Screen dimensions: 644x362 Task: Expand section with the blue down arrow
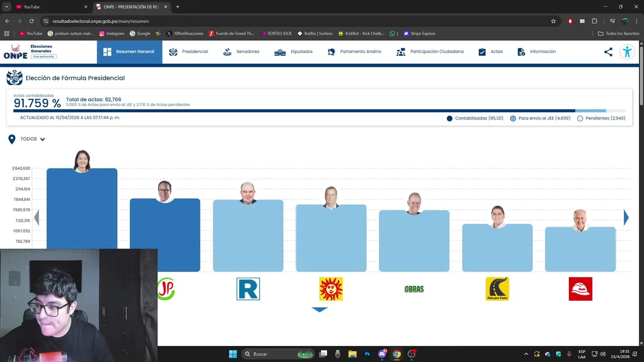[319, 310]
